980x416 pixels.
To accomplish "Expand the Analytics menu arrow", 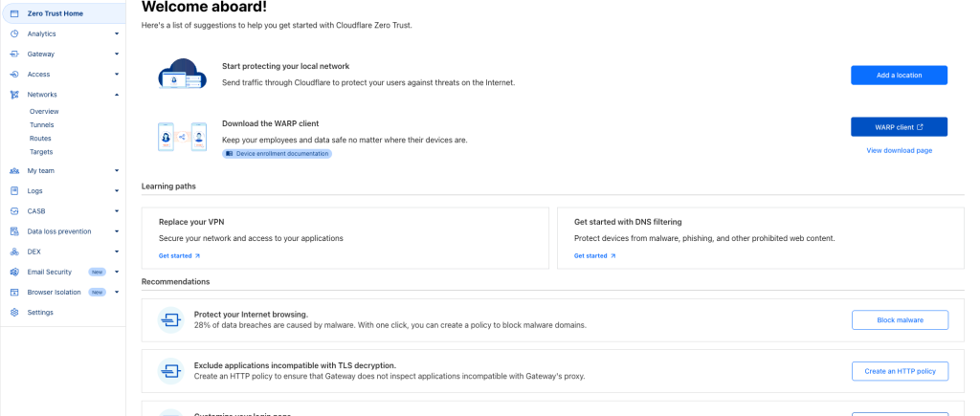I will click(x=116, y=33).
